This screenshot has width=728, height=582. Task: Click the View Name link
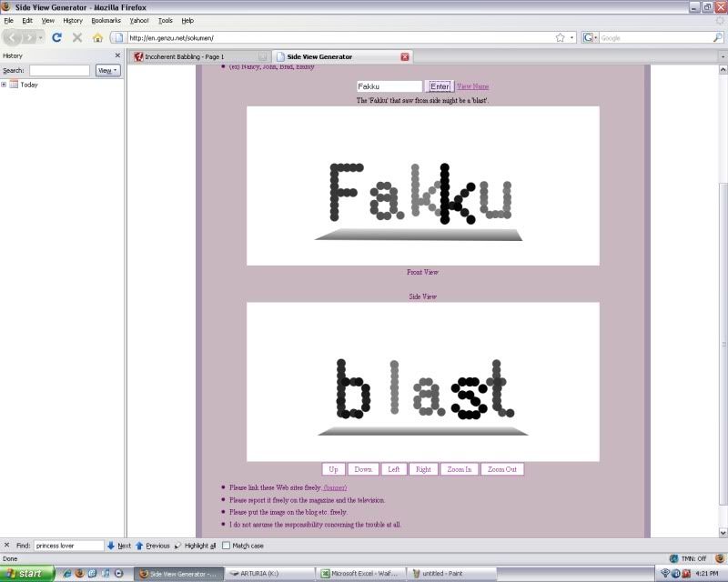474,85
